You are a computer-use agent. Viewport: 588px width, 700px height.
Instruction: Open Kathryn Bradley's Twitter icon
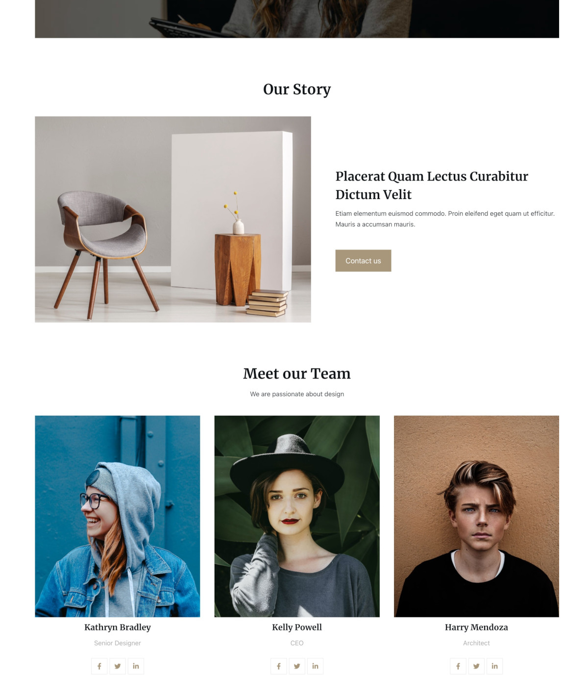pyautogui.click(x=118, y=666)
